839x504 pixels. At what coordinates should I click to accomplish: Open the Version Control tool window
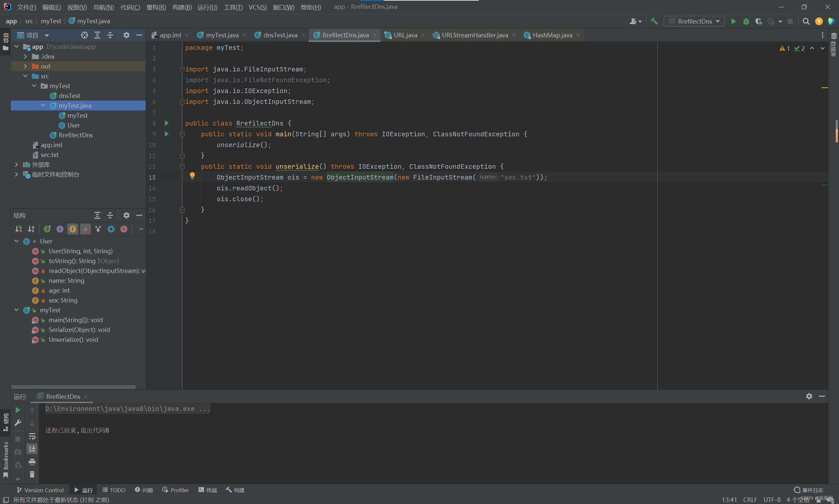pyautogui.click(x=40, y=490)
